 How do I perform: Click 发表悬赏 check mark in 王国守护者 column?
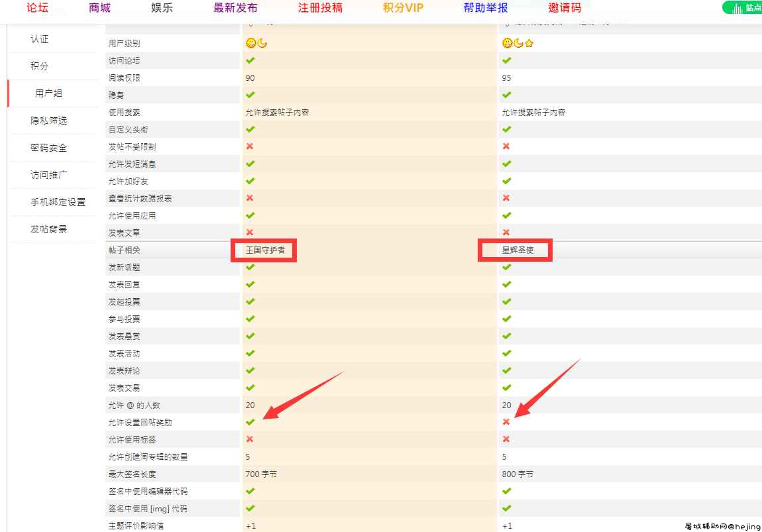250,336
